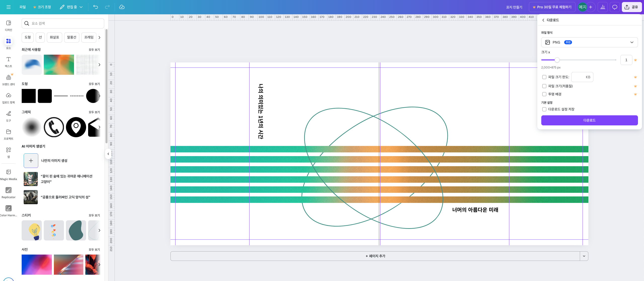Open the comments speech bubble icon
Screen dimensions: 644x281
tap(615, 7)
